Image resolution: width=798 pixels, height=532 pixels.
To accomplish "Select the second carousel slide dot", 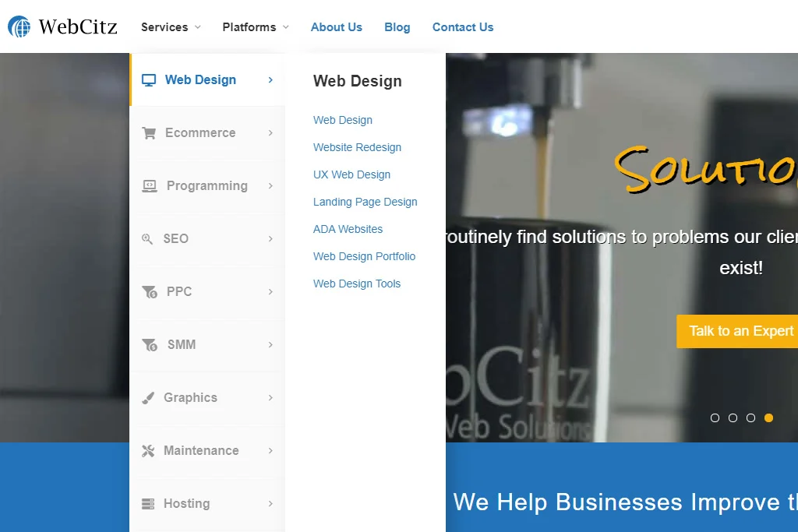I will tap(733, 417).
